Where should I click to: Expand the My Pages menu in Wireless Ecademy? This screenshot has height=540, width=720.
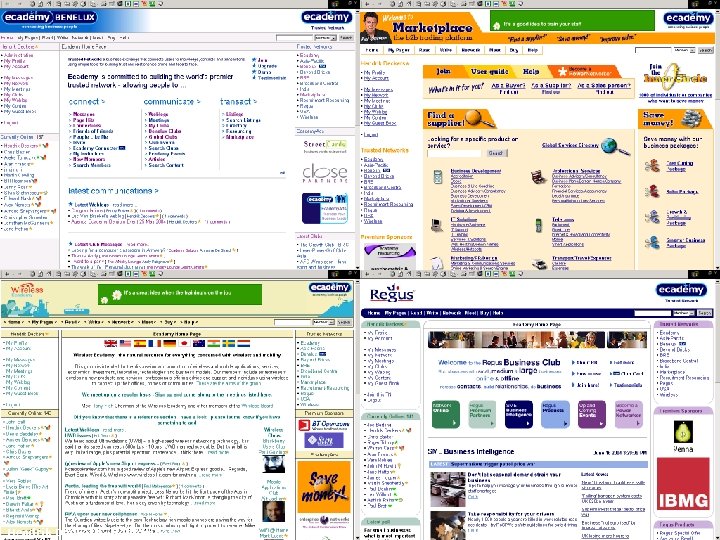coord(43,322)
